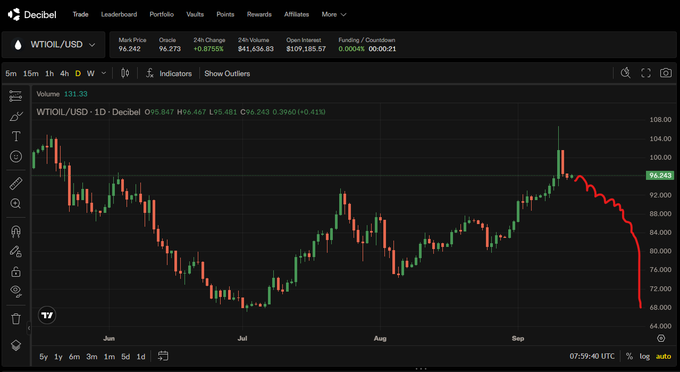
Task: Select the 1h timeframe
Action: (49, 73)
